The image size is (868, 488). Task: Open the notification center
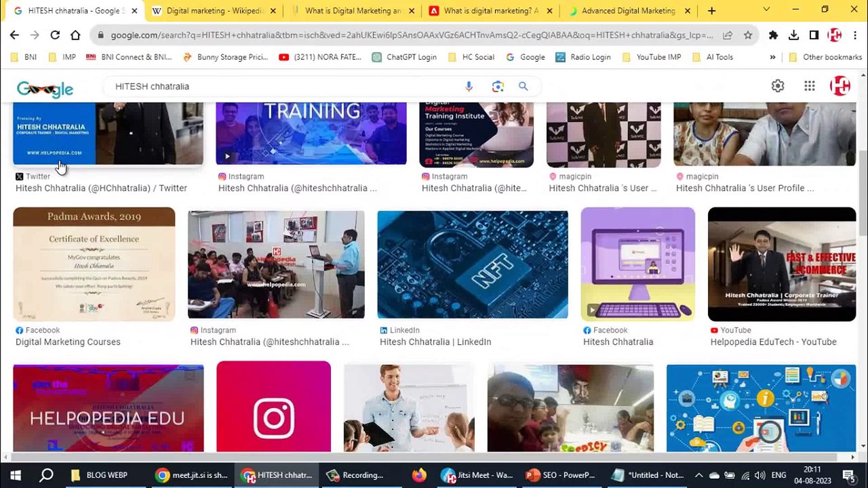click(x=848, y=475)
